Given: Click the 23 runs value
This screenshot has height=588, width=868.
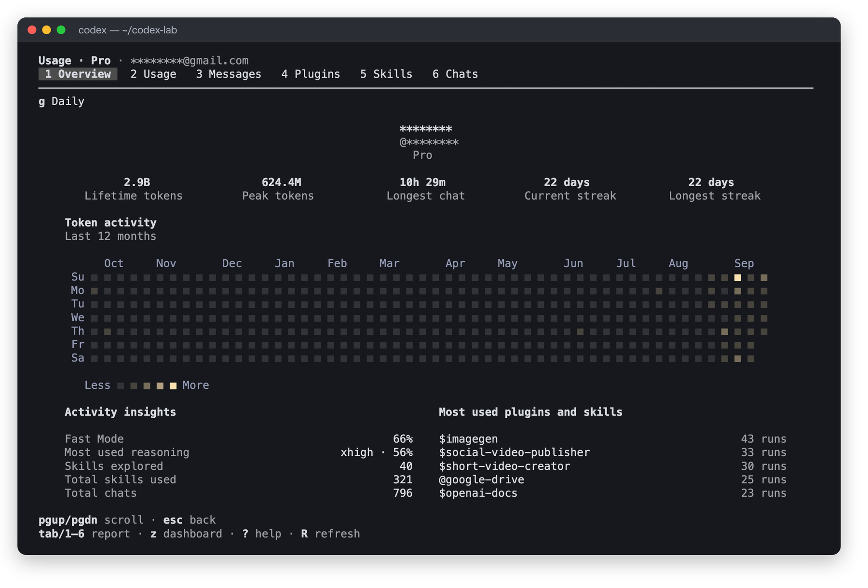Looking at the screenshot, I should tap(764, 493).
